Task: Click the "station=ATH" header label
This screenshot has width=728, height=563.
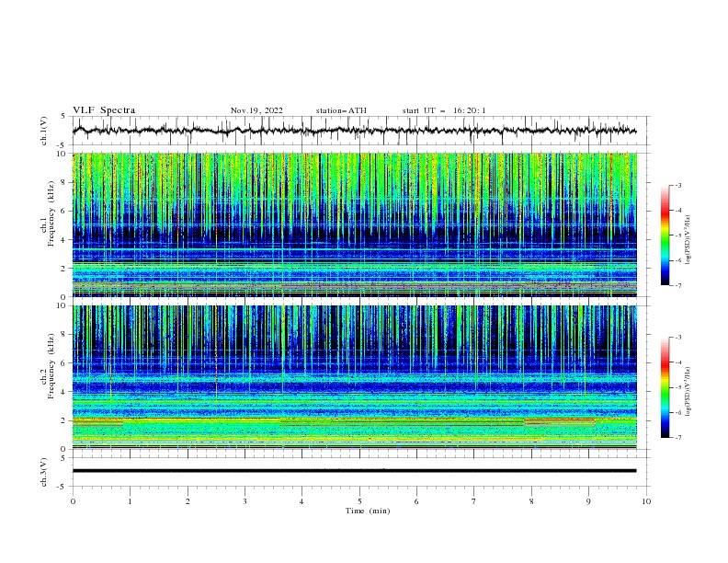Action: pyautogui.click(x=341, y=110)
